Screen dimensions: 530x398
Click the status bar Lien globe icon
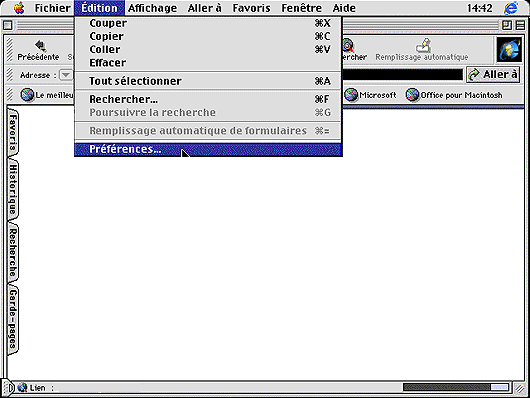click(22, 388)
